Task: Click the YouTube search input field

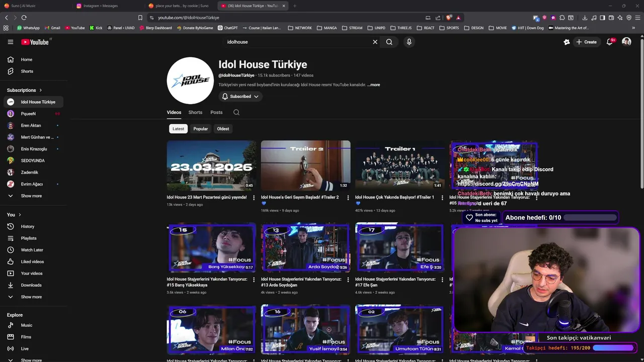Action: [x=297, y=42]
